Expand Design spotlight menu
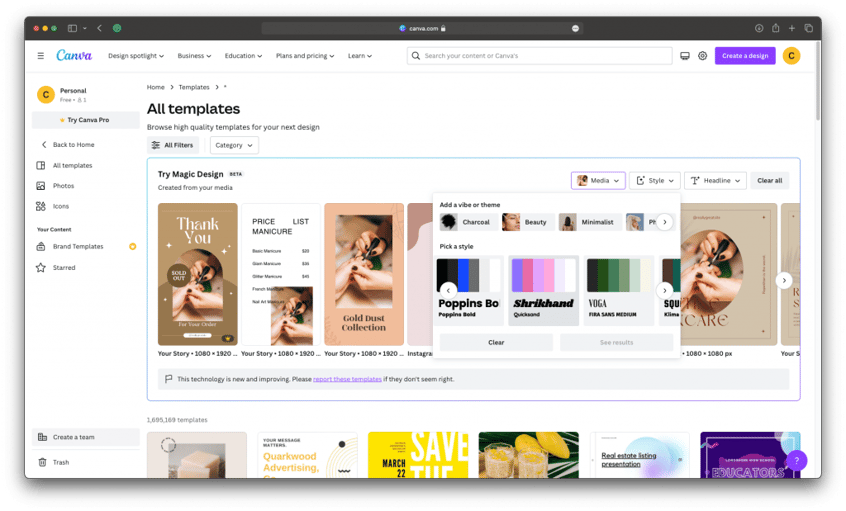Image resolution: width=846 pixels, height=511 pixels. click(x=135, y=56)
